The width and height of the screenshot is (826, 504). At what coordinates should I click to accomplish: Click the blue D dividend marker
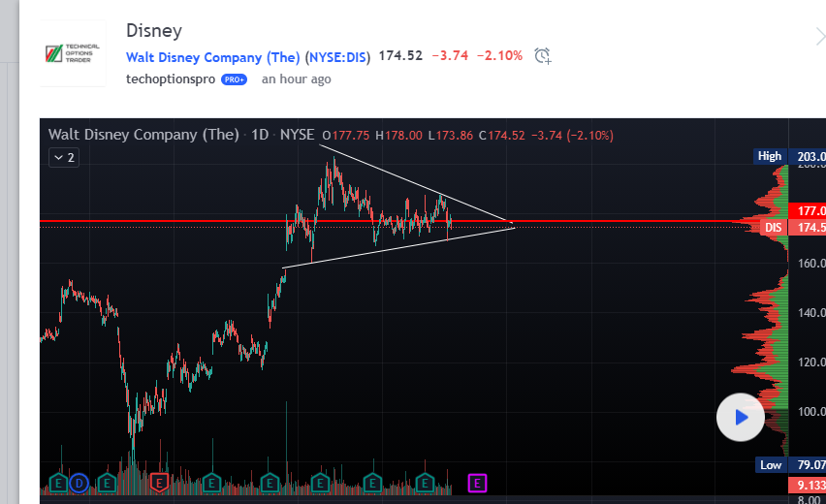pyautogui.click(x=79, y=483)
